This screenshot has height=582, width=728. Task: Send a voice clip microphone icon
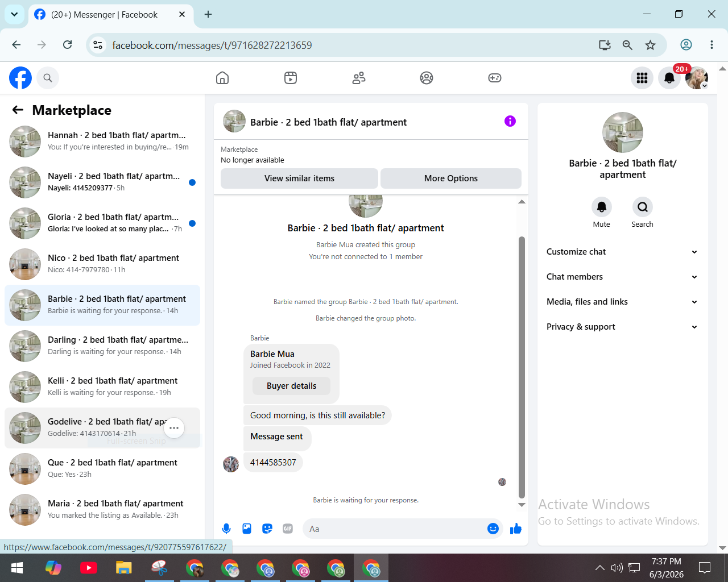(226, 529)
